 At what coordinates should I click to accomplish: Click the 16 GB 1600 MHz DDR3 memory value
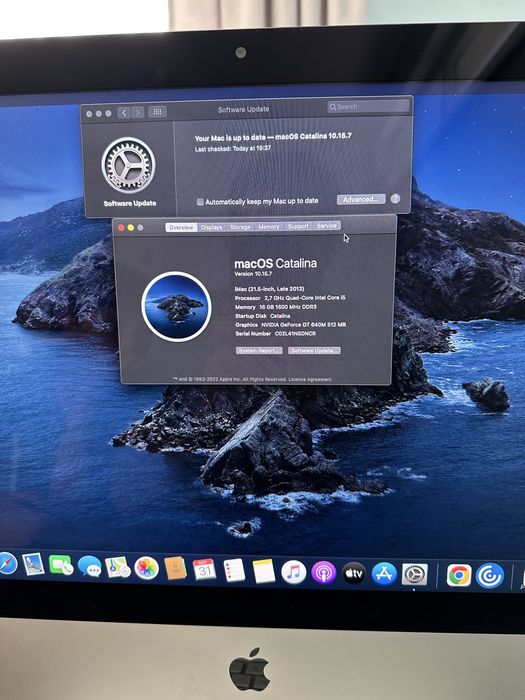tap(288, 307)
